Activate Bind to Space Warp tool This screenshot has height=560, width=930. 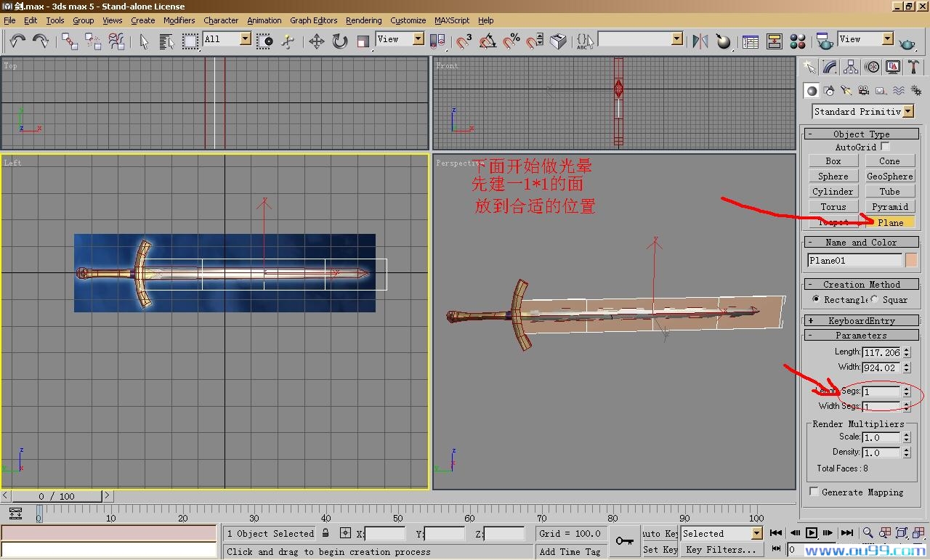117,41
